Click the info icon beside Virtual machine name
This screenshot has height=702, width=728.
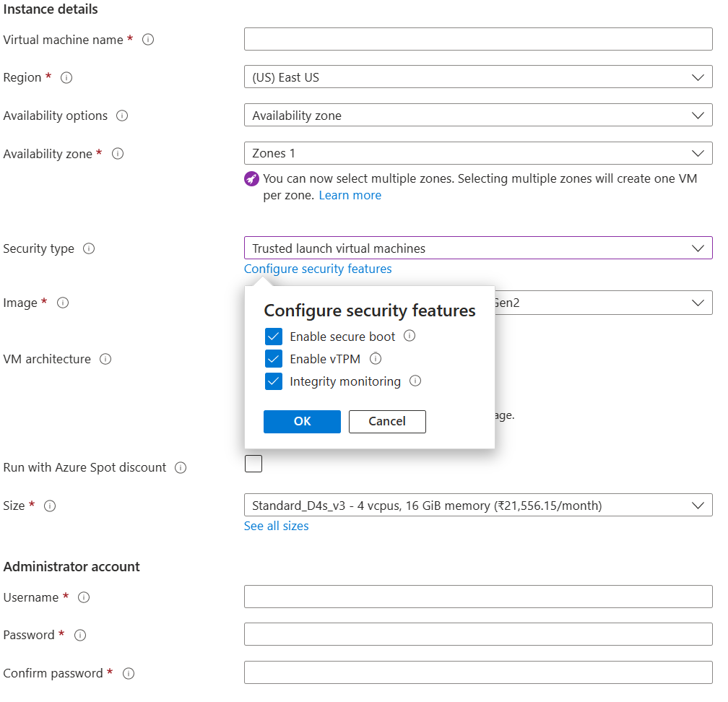148,40
